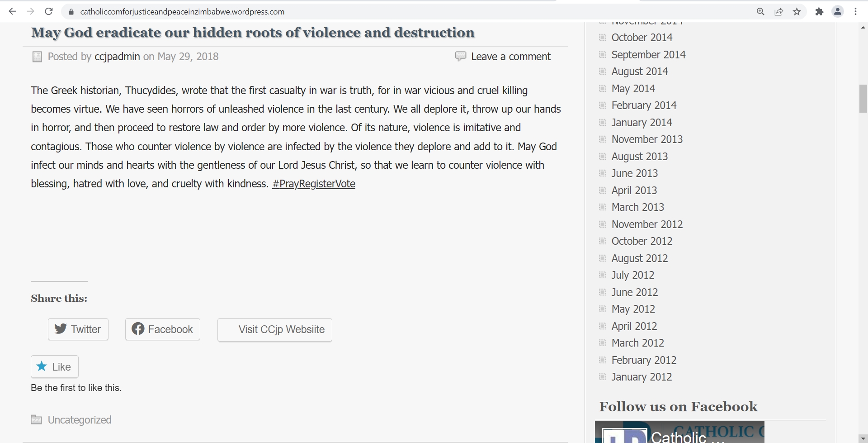Open the #PrayRegisterVote hashtag link
Image resolution: width=868 pixels, height=443 pixels.
314,184
